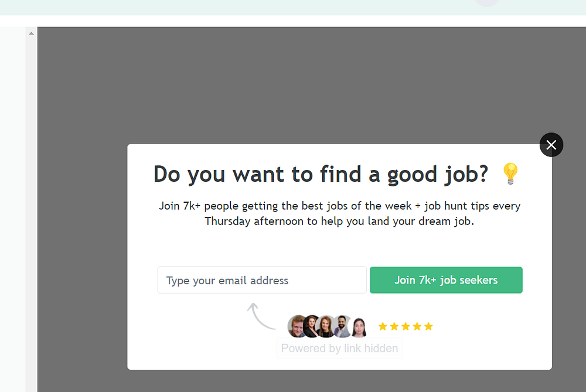The height and width of the screenshot is (392, 586).
Task: Click the curved arrow pointing at email field
Action: [x=259, y=315]
